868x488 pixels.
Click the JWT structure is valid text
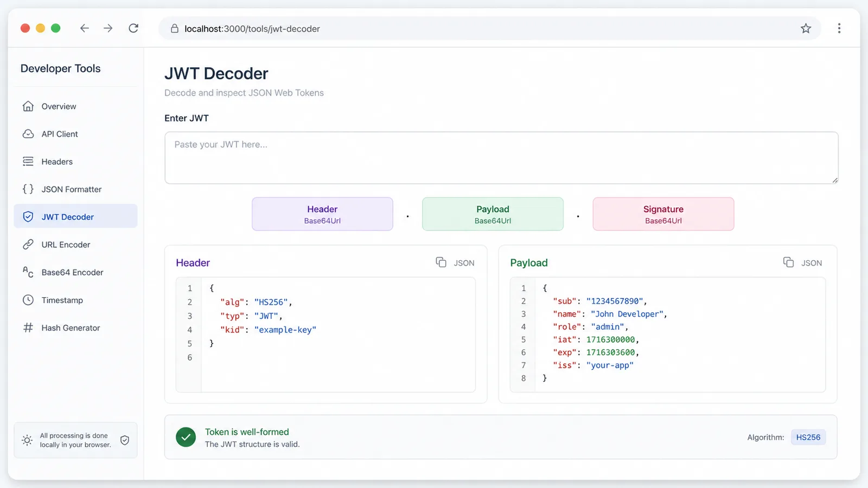point(252,444)
